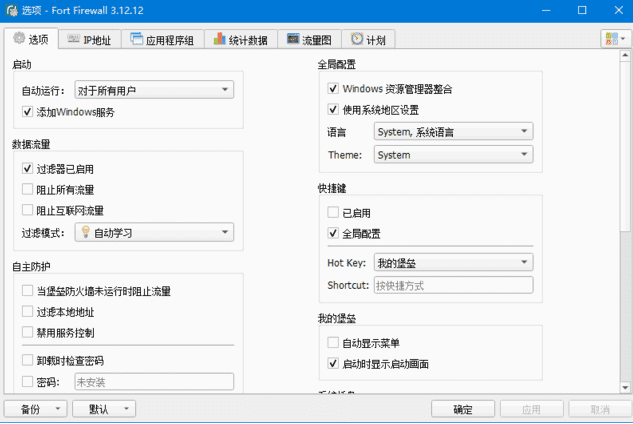
Task: Open the 应用程序组 tab
Action: click(163, 40)
